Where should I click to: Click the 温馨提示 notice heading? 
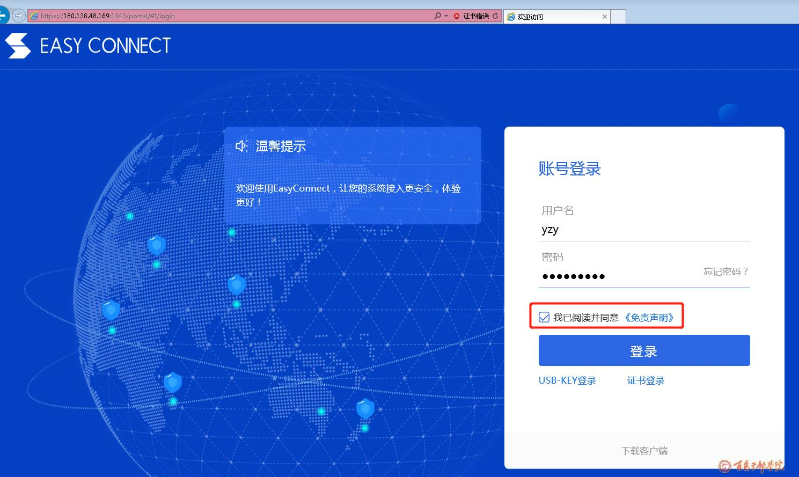281,146
